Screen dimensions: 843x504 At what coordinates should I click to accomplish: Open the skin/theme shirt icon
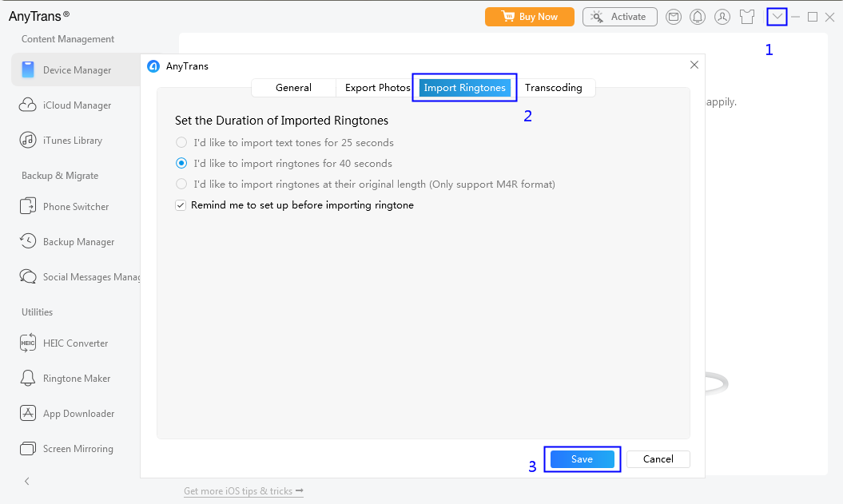pos(747,18)
